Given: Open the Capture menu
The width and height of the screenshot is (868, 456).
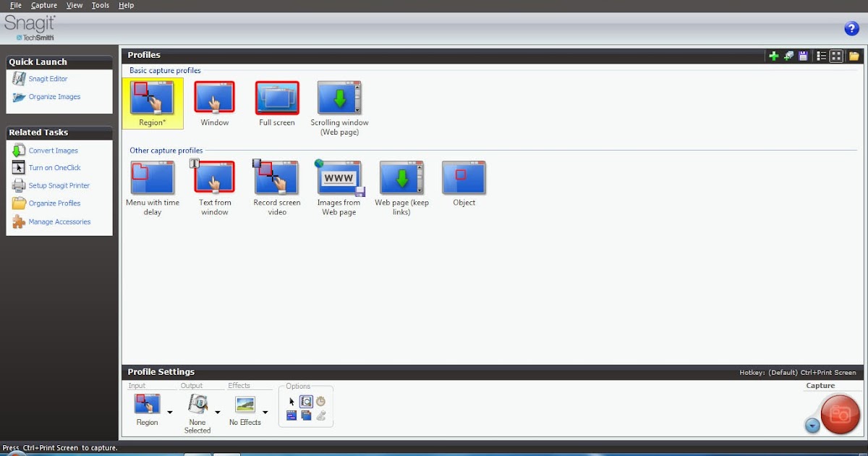Looking at the screenshot, I should click(43, 5).
